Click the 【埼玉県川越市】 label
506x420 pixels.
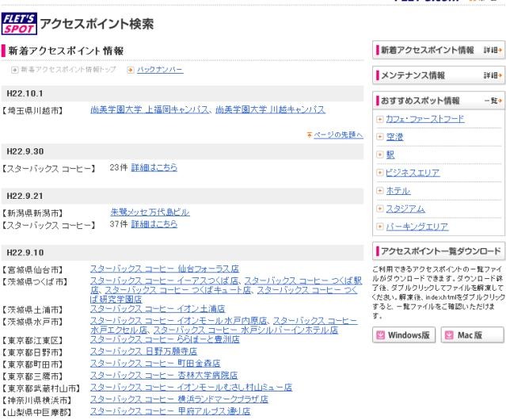point(32,111)
